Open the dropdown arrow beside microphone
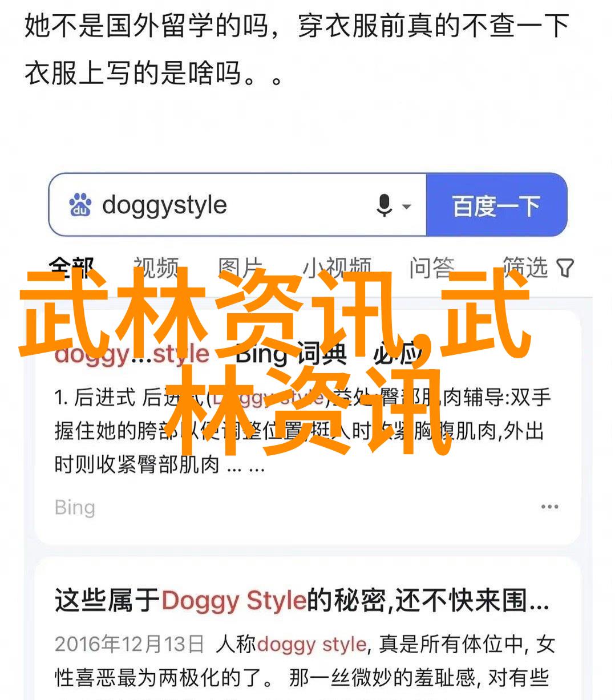615x700 pixels. 406,207
